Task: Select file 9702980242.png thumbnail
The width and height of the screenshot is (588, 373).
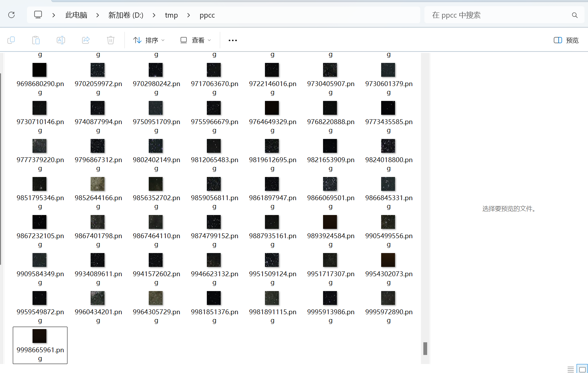Action: 156,70
